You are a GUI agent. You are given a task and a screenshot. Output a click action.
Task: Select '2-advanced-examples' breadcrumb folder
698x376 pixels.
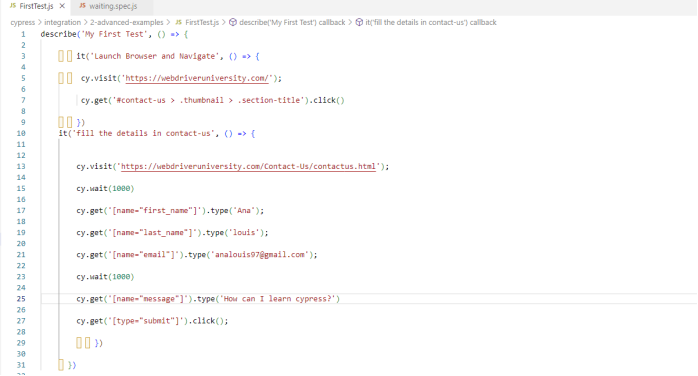(x=126, y=22)
